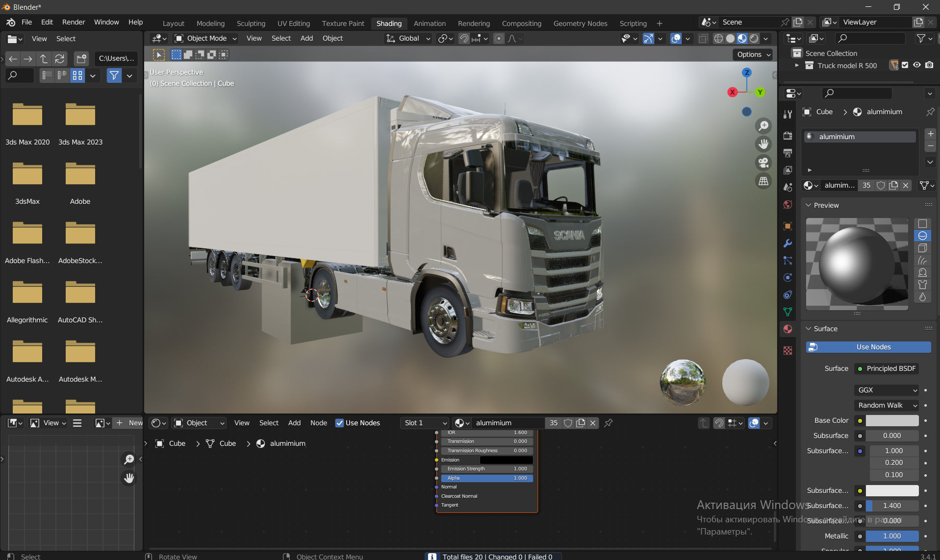940x560 pixels.
Task: Select the sphere preview type
Action: (922, 236)
